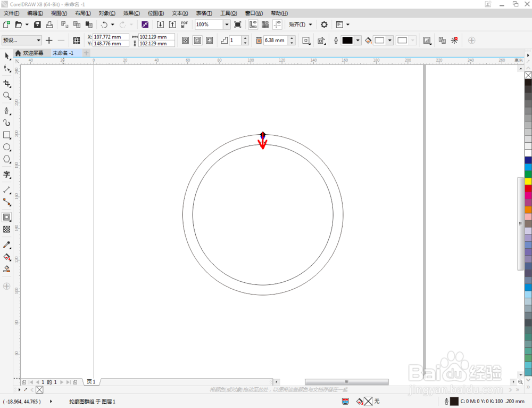Open the fill color dropdown
532x408 pixels.
[390, 40]
